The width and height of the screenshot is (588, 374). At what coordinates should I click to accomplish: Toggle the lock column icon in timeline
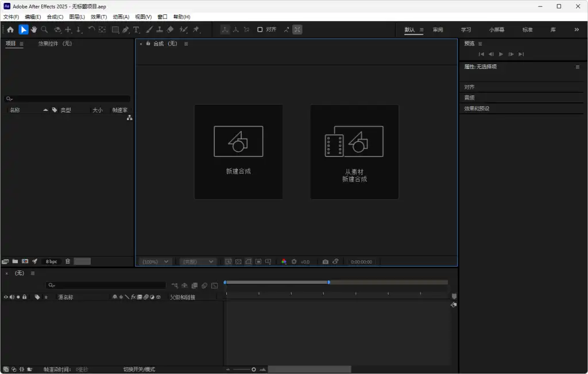pos(25,297)
